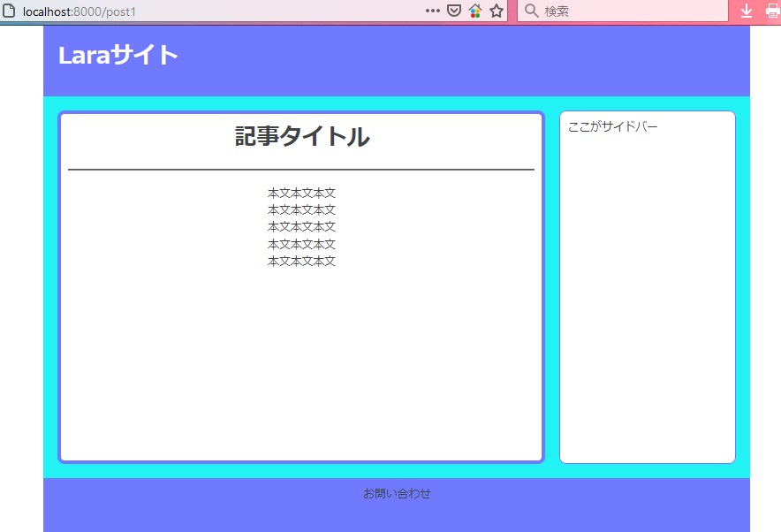The height and width of the screenshot is (532, 781).
Task: Click the colorful house extension icon
Action: pos(475,11)
